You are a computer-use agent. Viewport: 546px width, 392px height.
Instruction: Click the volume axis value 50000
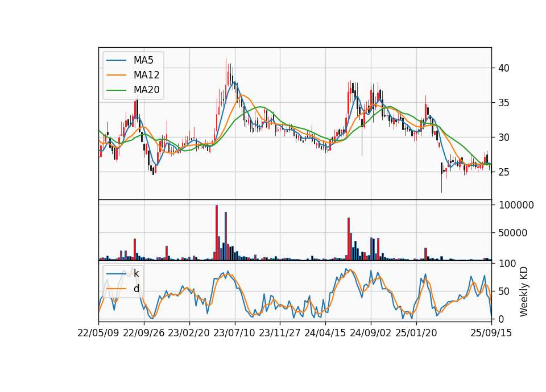[x=513, y=233]
